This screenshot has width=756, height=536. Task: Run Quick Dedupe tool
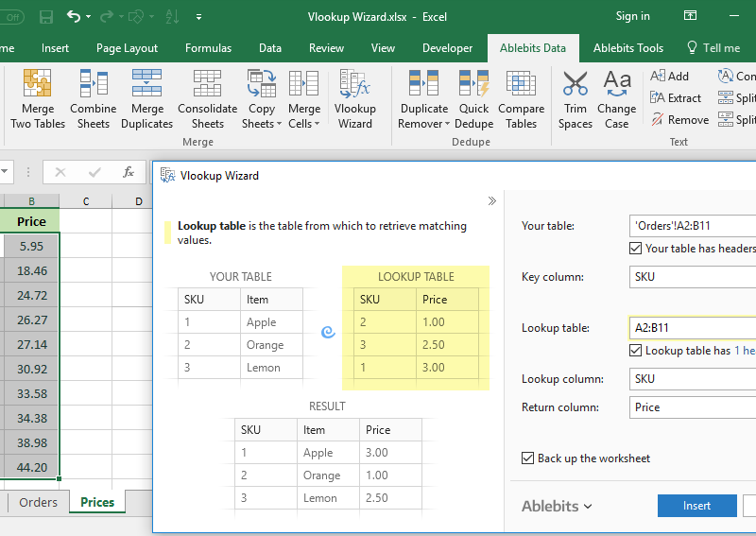pyautogui.click(x=473, y=99)
